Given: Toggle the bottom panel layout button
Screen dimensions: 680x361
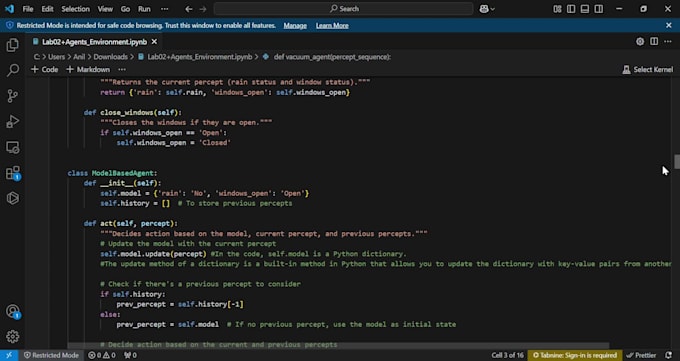Looking at the screenshot, I should [585, 9].
